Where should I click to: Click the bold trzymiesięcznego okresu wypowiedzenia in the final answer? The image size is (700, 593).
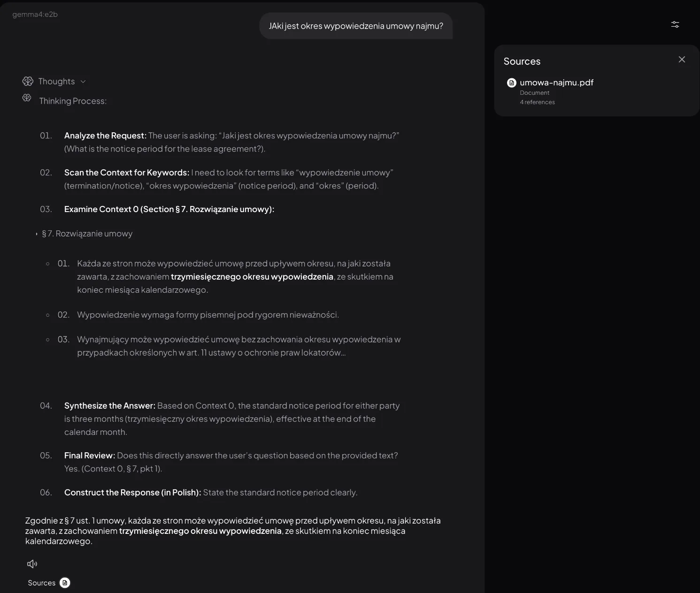200,531
